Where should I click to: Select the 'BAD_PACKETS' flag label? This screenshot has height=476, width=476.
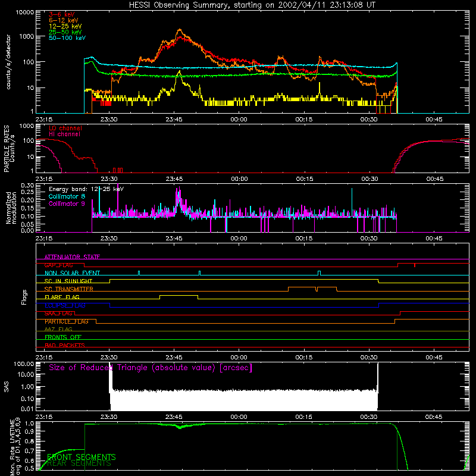[65, 345]
